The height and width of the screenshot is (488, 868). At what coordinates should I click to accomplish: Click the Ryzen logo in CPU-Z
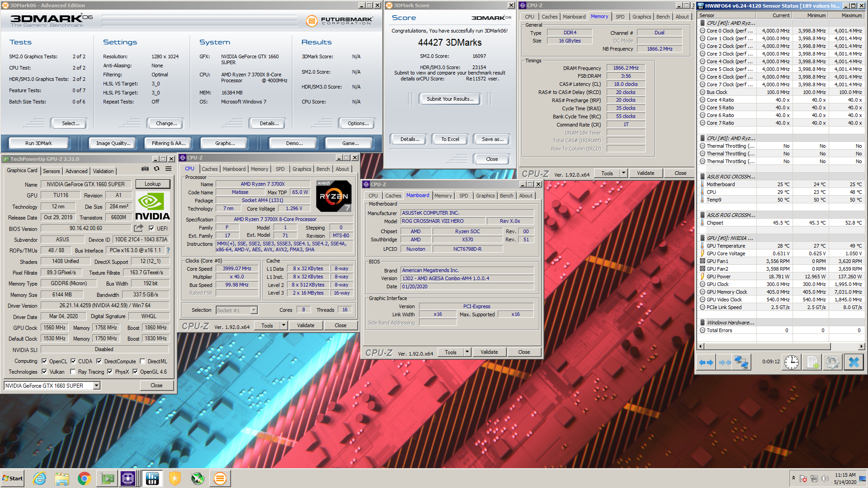(334, 196)
